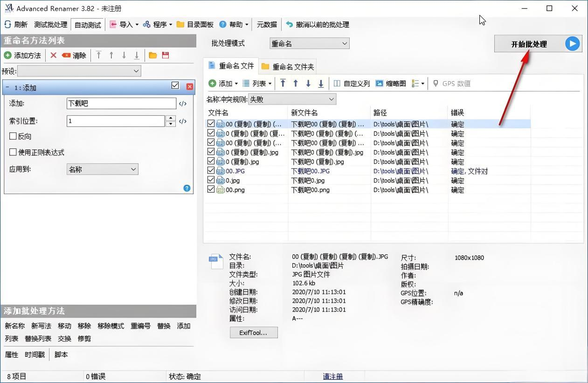Image resolution: width=588 pixels, height=383 pixels.
Task: Enable the 反向 checkbox
Action: coord(13,136)
